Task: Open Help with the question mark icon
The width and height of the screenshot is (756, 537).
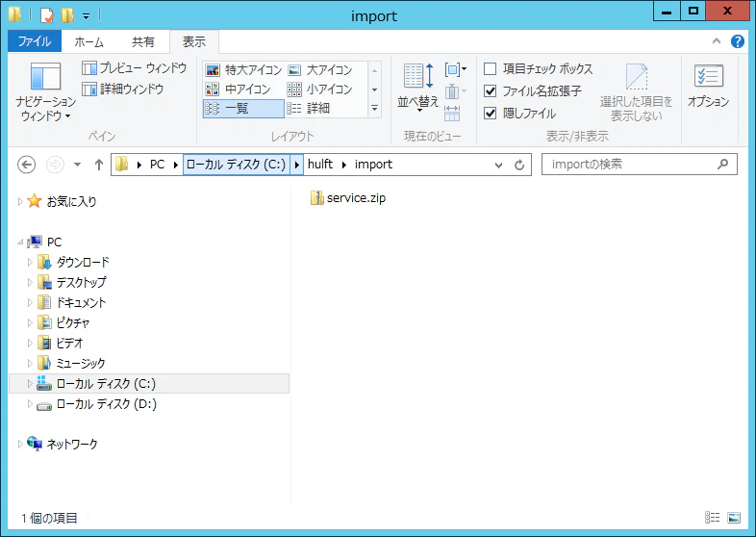Action: click(x=737, y=41)
